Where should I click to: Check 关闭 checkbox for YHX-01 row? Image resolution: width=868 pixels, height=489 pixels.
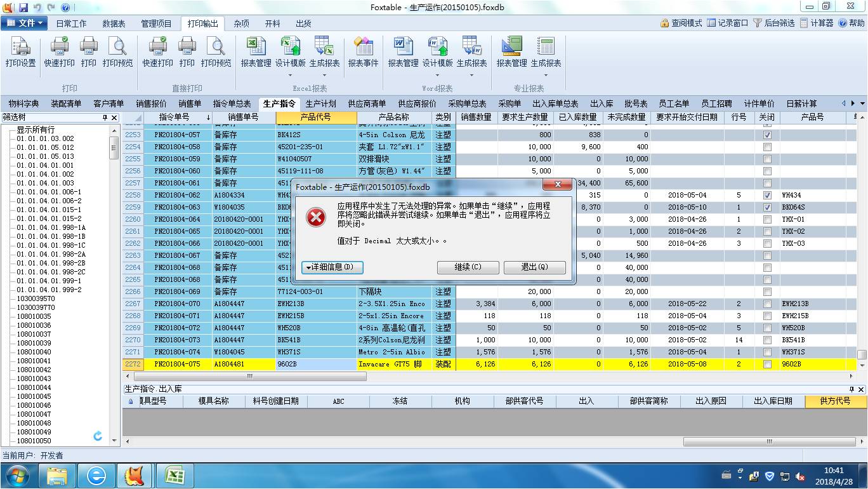(x=767, y=220)
